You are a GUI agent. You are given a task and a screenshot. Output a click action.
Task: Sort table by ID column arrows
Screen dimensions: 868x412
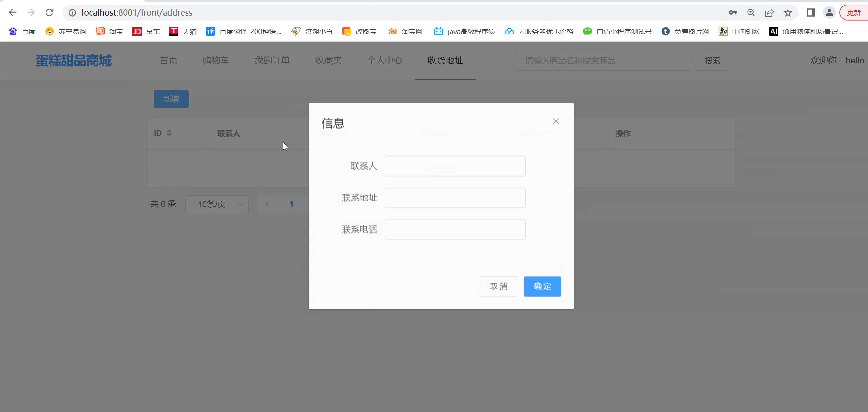(x=169, y=133)
